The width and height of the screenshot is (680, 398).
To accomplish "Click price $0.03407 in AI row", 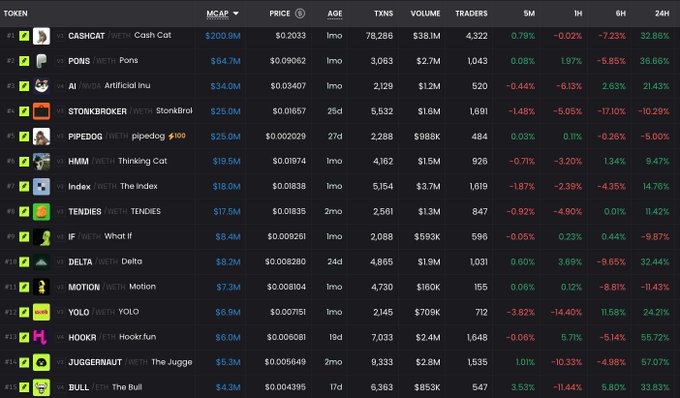I will coord(288,86).
